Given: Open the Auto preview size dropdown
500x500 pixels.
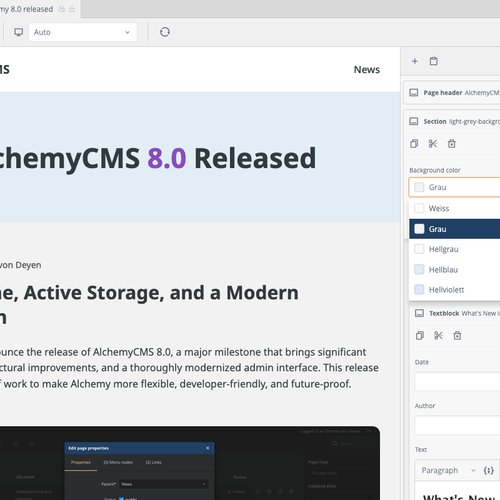Looking at the screenshot, I should tap(83, 32).
